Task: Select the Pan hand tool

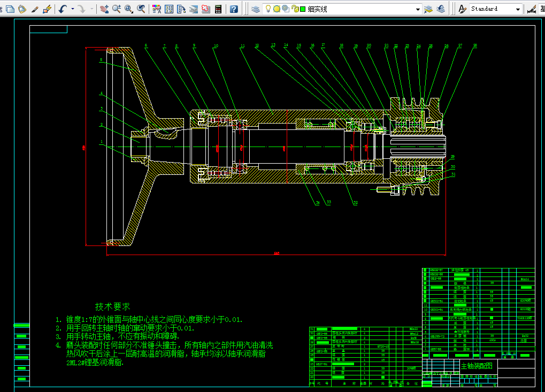Action: (x=104, y=9)
